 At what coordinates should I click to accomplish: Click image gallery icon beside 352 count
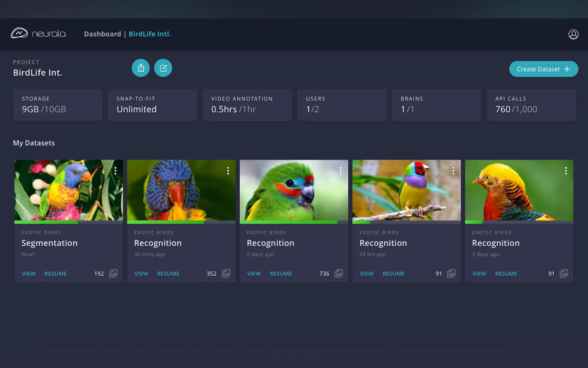click(x=226, y=273)
